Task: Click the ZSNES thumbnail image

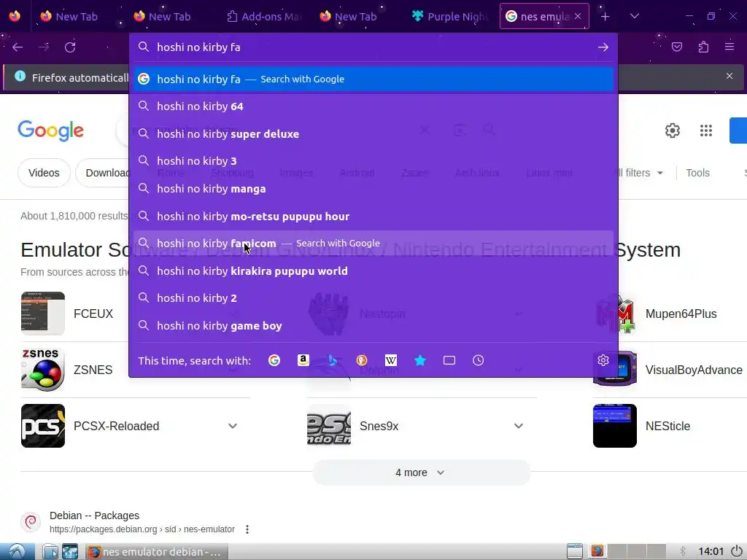Action: point(43,370)
